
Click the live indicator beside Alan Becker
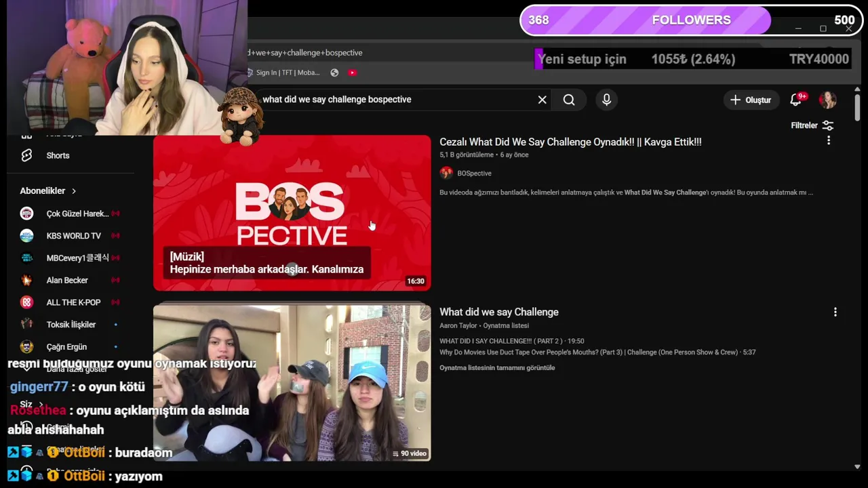click(115, 280)
